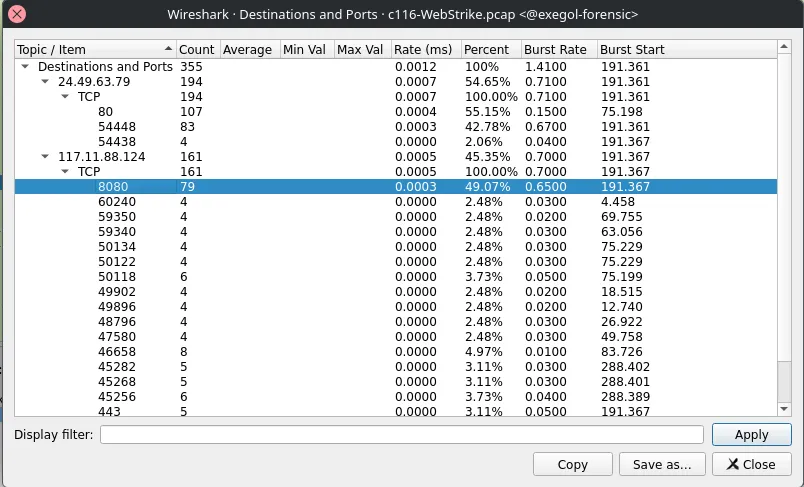Select the 24.49.63.79 destination row
This screenshot has width=804, height=487.
396,82
